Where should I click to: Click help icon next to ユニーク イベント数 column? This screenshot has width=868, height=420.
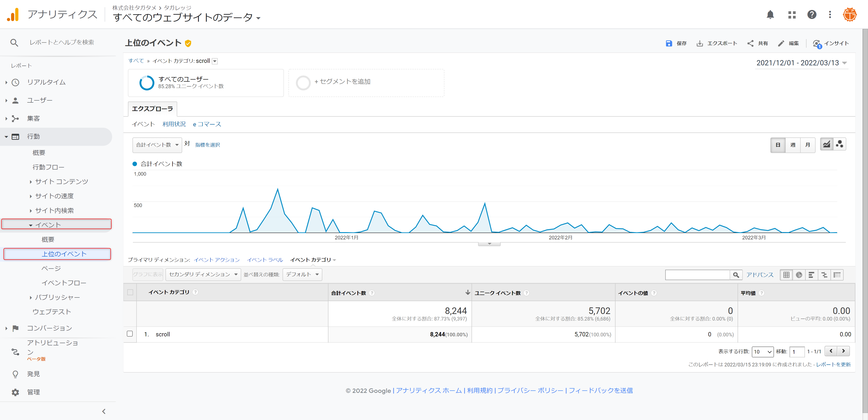click(527, 293)
